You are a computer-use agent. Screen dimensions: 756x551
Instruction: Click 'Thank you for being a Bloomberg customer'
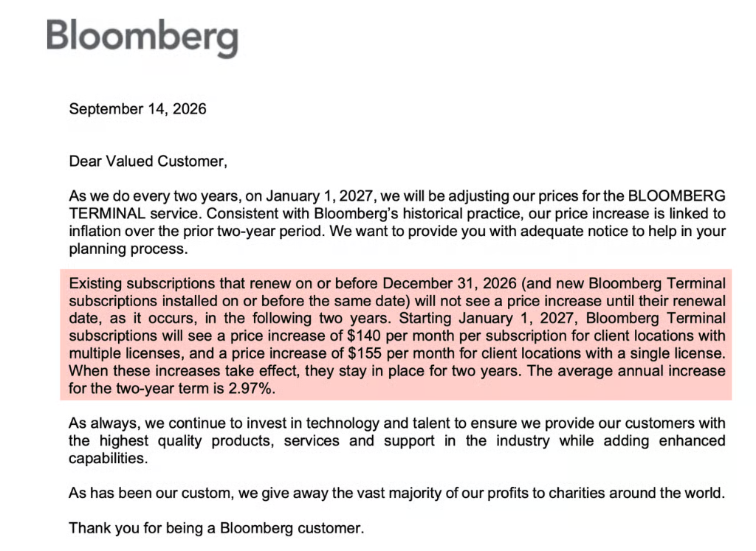coord(216,528)
